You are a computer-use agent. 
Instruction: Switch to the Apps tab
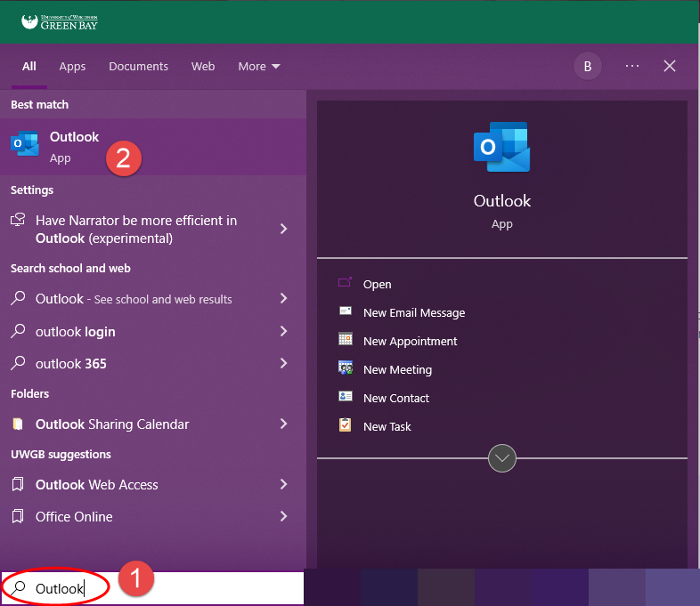click(72, 67)
